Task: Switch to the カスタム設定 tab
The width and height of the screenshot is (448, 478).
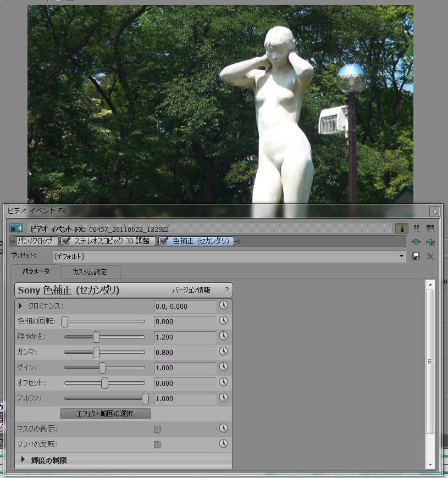Action: 90,271
